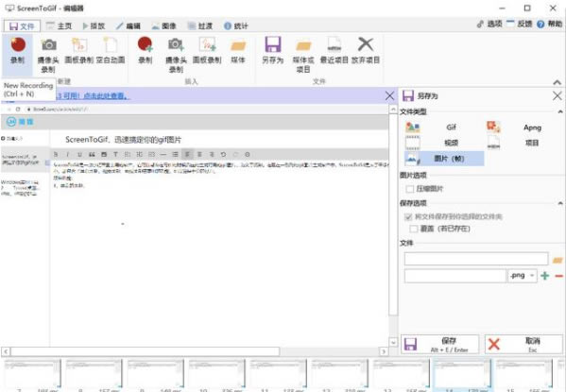Open 最近项目 recent projects

[334, 50]
